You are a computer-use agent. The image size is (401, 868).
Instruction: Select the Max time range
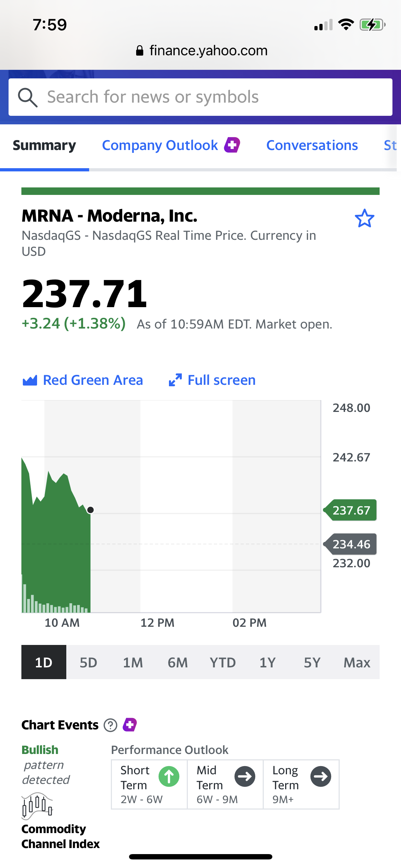(x=357, y=662)
